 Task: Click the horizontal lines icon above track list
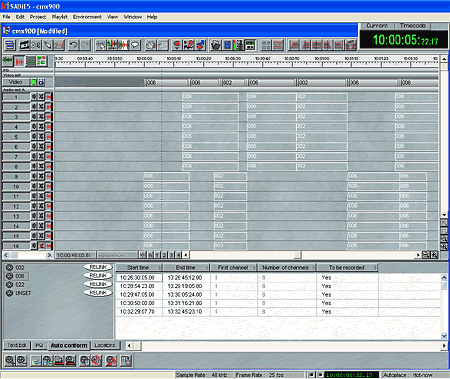(x=30, y=61)
